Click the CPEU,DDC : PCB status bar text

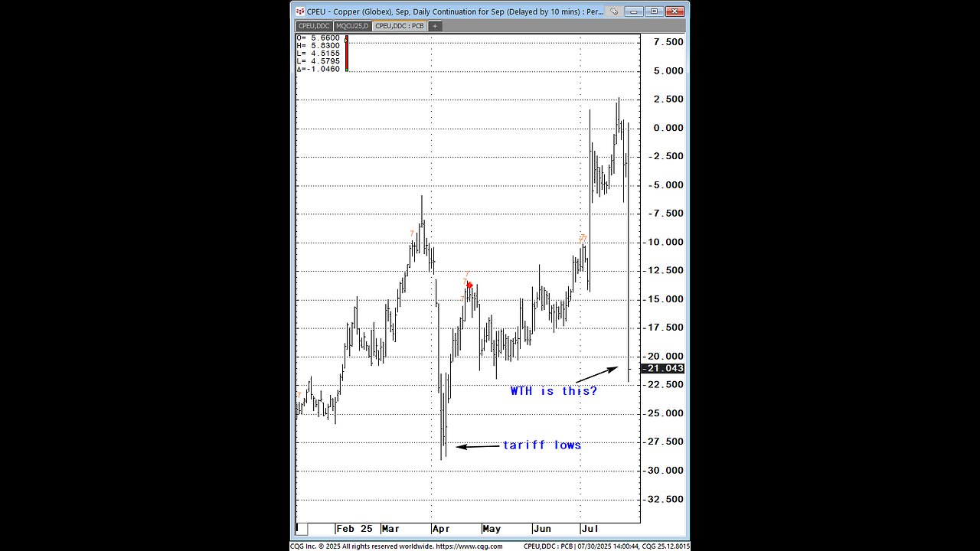549,546
